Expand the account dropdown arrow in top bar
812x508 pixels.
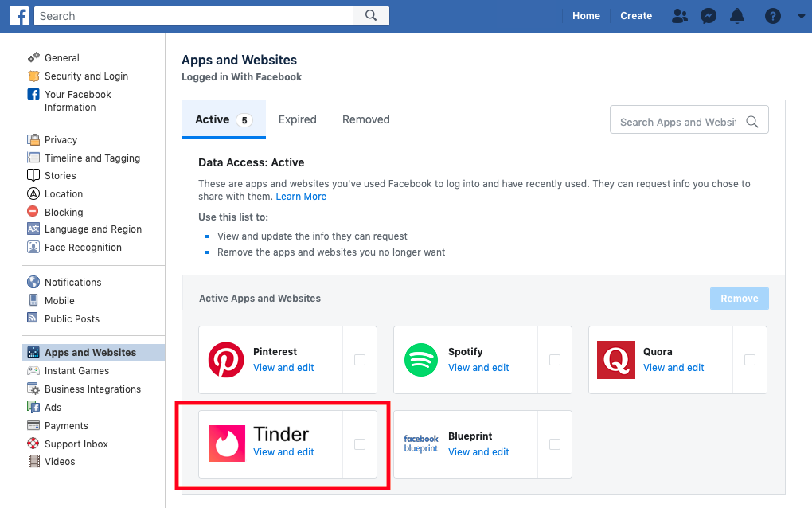tap(801, 16)
